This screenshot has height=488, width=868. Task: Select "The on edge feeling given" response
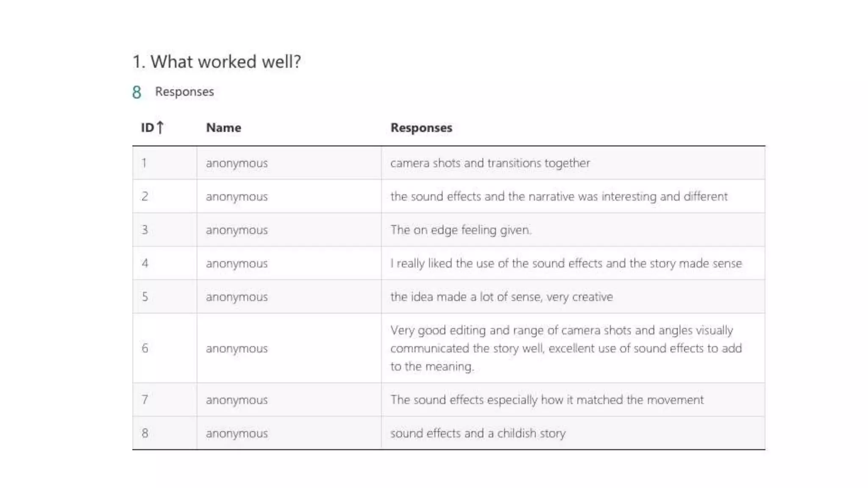coord(460,230)
